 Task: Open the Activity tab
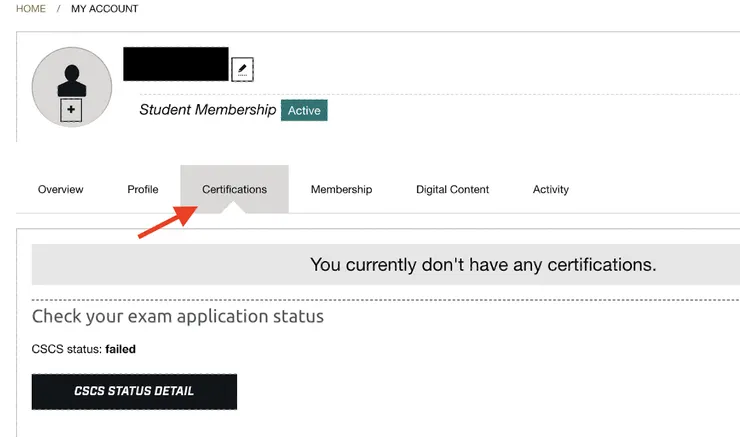(x=551, y=189)
